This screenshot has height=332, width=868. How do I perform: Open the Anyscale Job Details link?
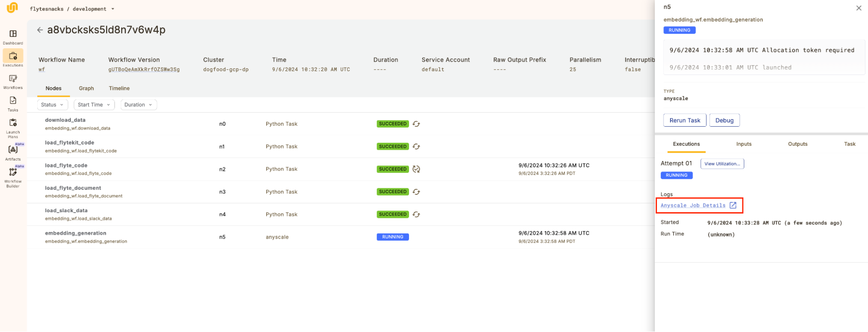[693, 205]
